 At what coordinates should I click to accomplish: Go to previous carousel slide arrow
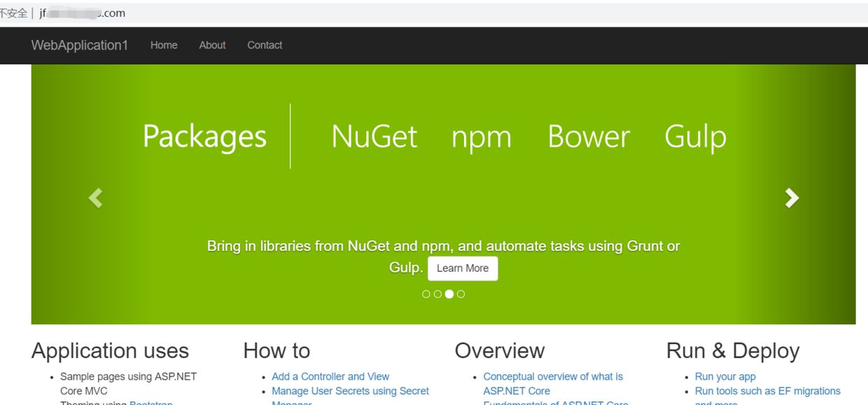(96, 198)
